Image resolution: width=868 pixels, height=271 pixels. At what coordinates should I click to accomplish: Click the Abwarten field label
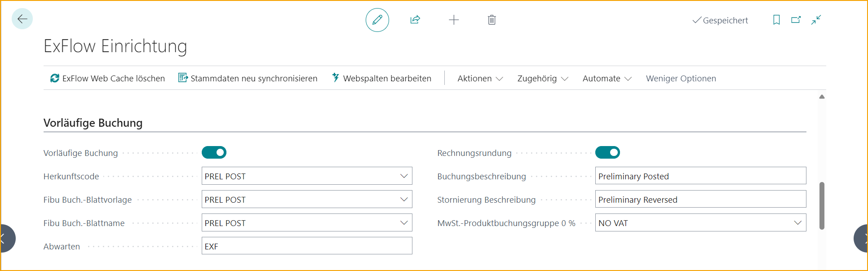tap(62, 247)
